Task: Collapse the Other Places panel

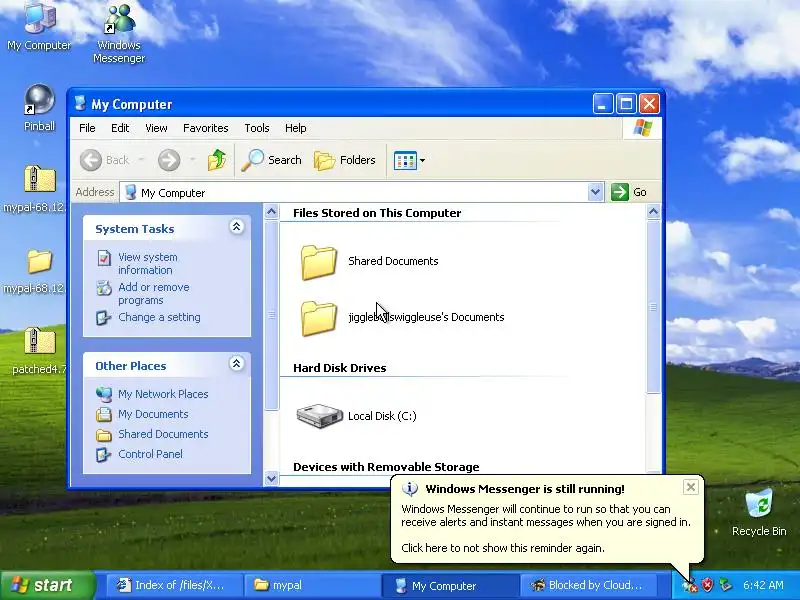Action: point(236,364)
